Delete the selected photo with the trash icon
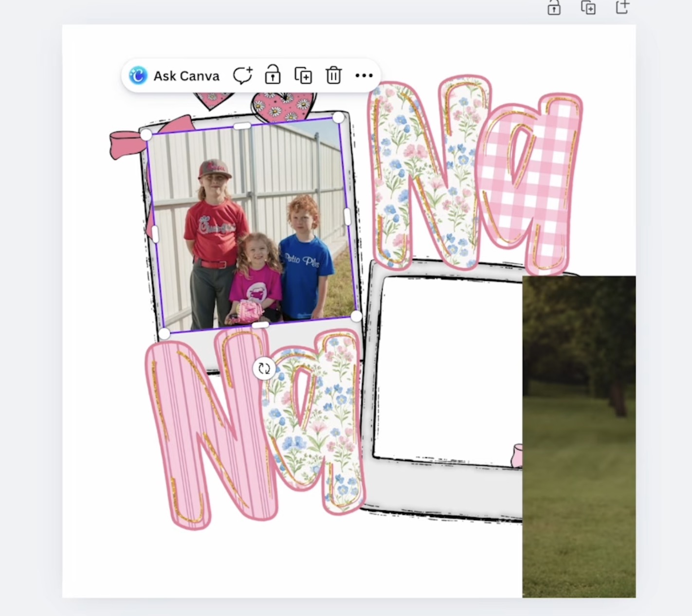 click(x=333, y=75)
